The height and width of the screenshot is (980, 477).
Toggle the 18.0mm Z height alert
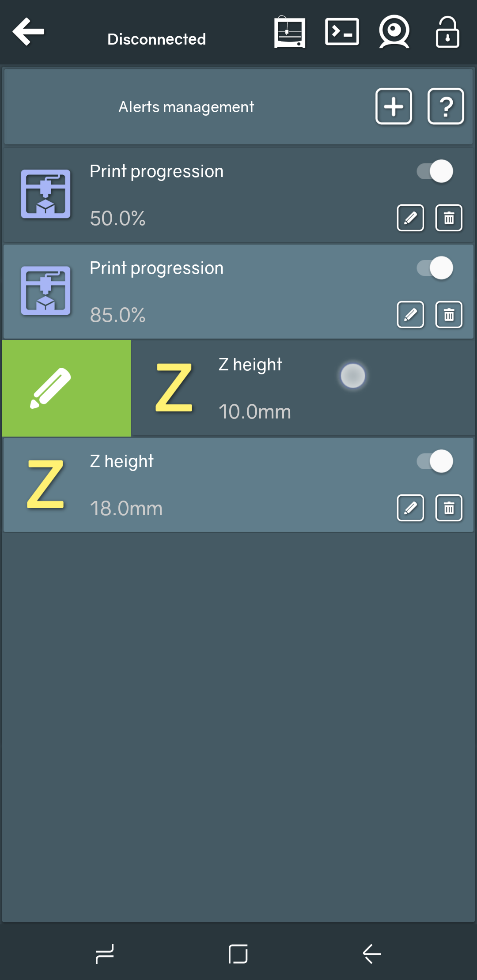pos(435,461)
